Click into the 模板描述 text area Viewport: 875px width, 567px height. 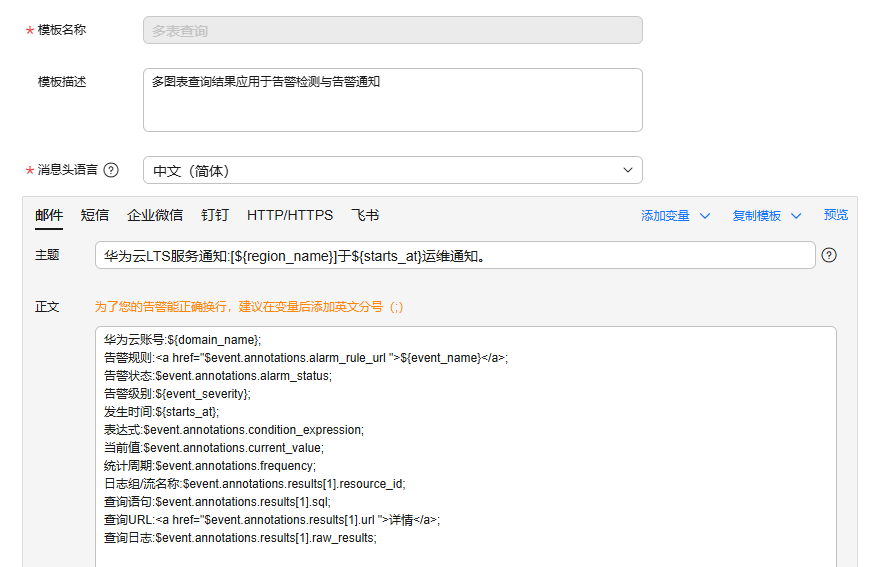pyautogui.click(x=393, y=100)
